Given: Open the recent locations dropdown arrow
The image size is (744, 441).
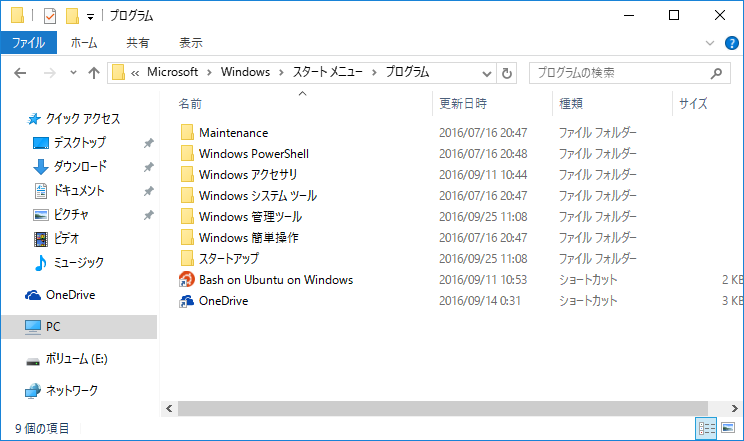Looking at the screenshot, I should pos(73,73).
